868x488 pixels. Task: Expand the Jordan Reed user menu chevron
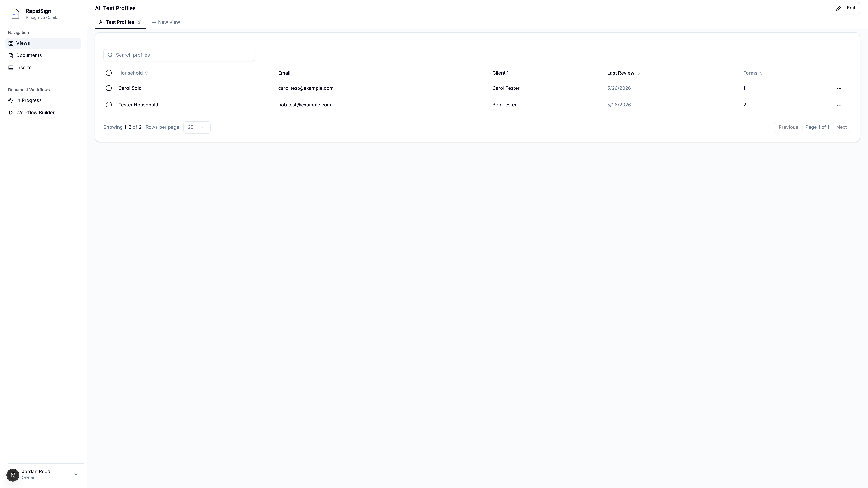76,474
